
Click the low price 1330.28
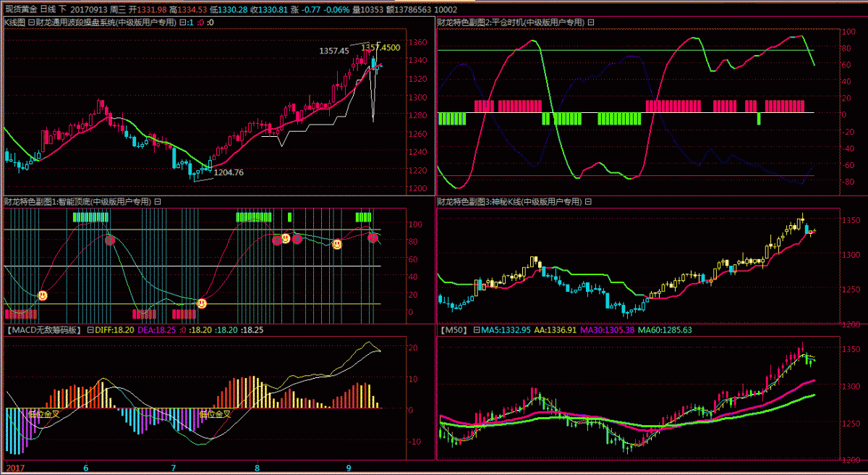[234, 9]
